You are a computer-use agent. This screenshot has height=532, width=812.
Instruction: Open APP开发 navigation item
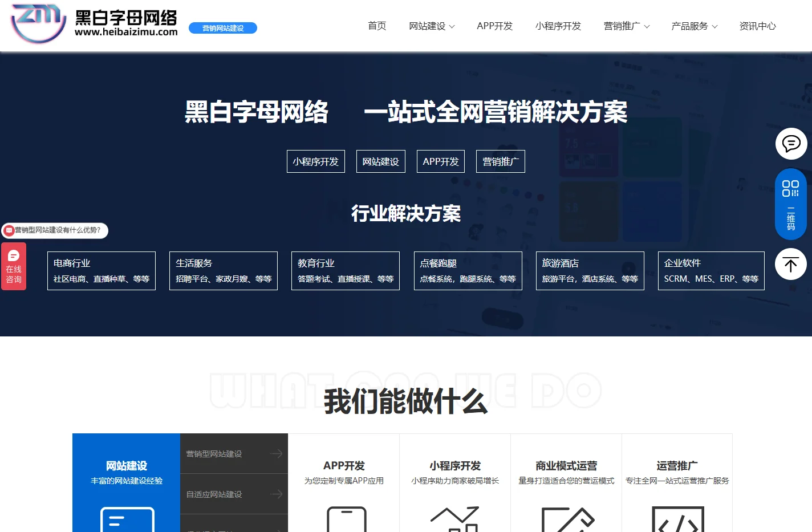coord(494,26)
